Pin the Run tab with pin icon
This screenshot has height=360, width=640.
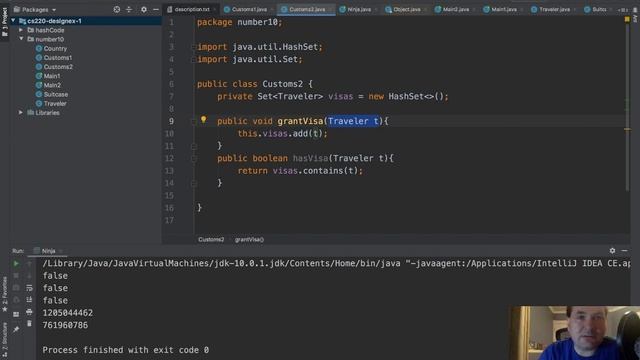16,329
